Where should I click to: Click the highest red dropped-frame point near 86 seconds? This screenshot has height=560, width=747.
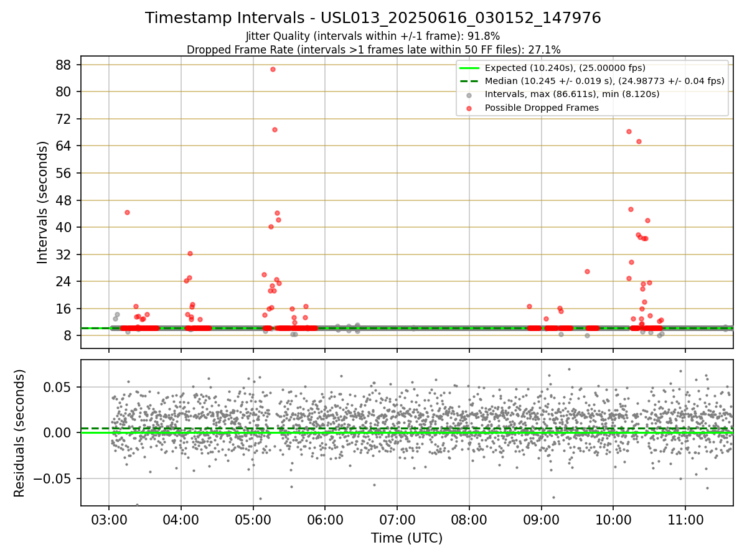pyautogui.click(x=273, y=69)
